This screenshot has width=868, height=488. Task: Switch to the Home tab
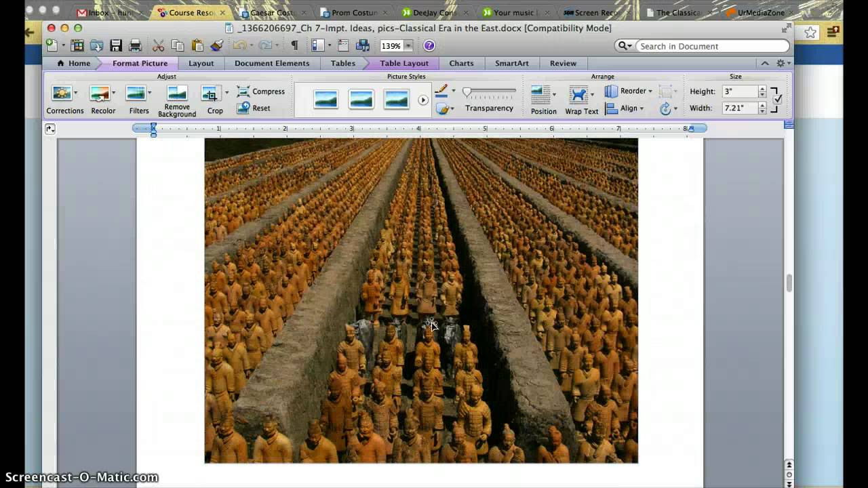[73, 63]
